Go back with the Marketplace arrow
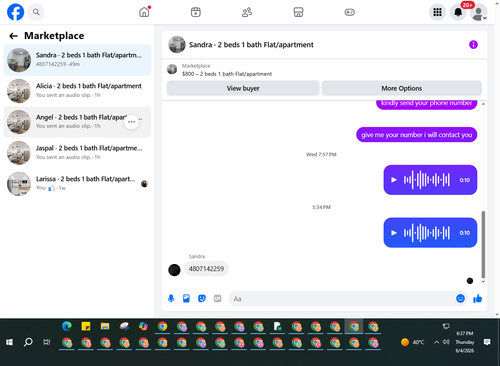Viewport: 500px width, 366px height. (13, 36)
